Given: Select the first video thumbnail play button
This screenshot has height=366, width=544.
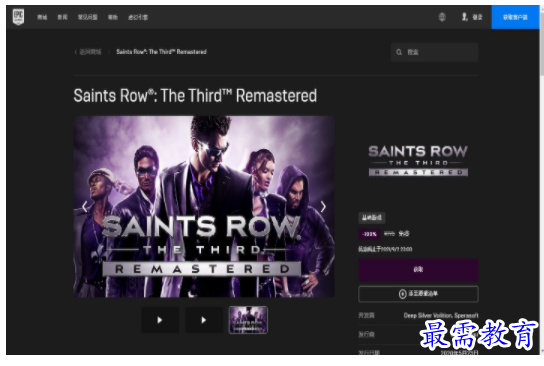Looking at the screenshot, I should click(160, 320).
